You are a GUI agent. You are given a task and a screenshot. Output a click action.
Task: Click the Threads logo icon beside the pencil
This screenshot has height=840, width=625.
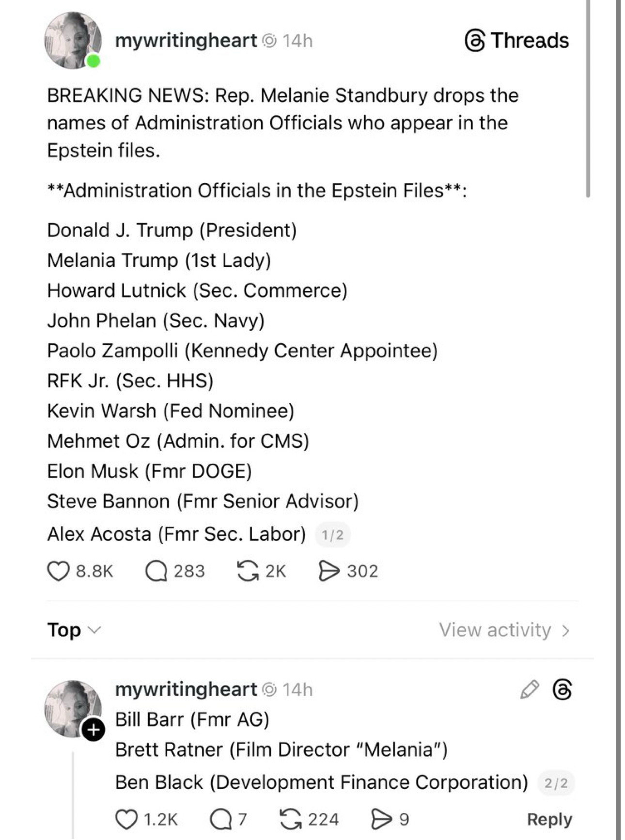(562, 689)
